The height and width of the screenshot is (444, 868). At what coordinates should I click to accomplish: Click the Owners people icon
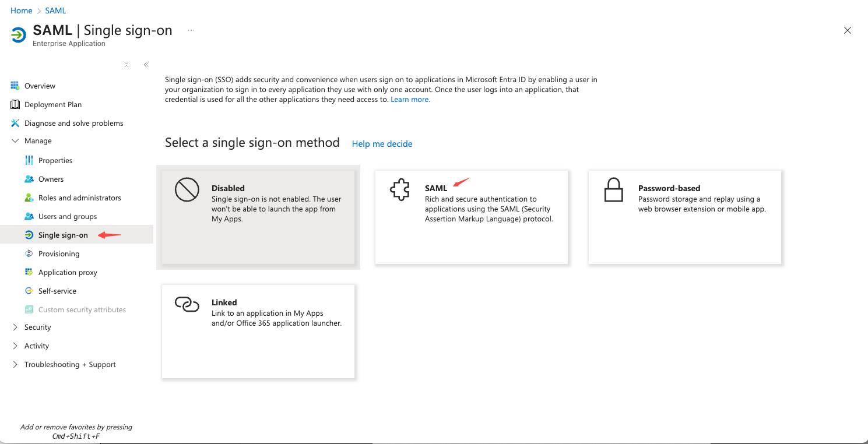29,179
